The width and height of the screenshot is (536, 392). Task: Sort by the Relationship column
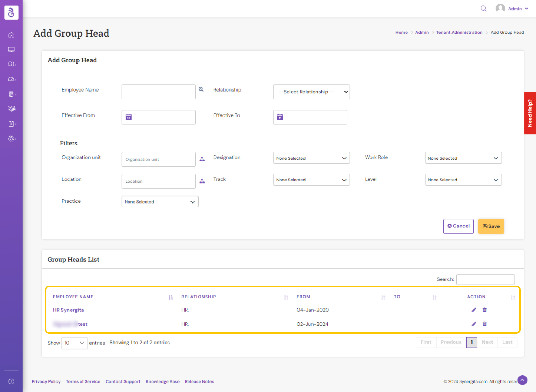pos(286,297)
